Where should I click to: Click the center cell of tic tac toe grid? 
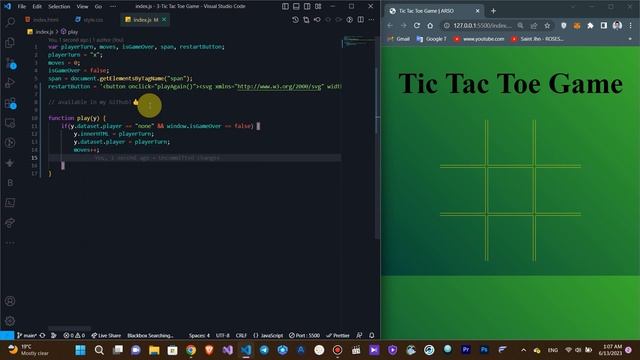point(510,190)
